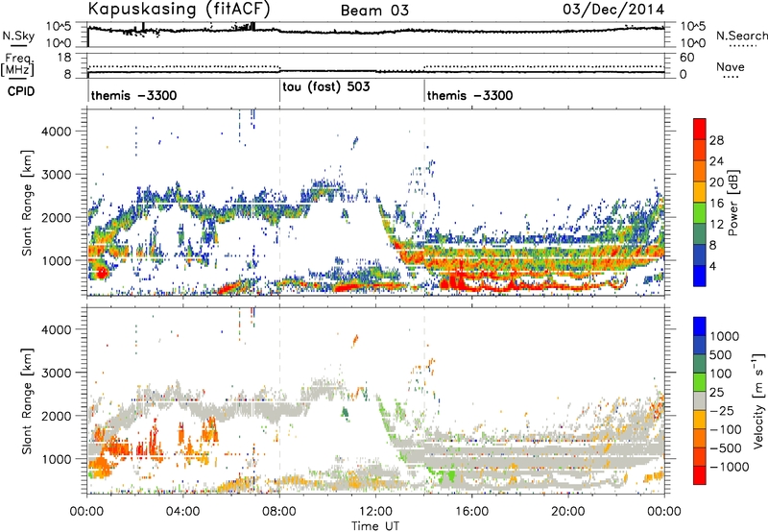Click the "themis -3300" label beginning at 00:00
The height and width of the screenshot is (532, 768).
[133, 95]
